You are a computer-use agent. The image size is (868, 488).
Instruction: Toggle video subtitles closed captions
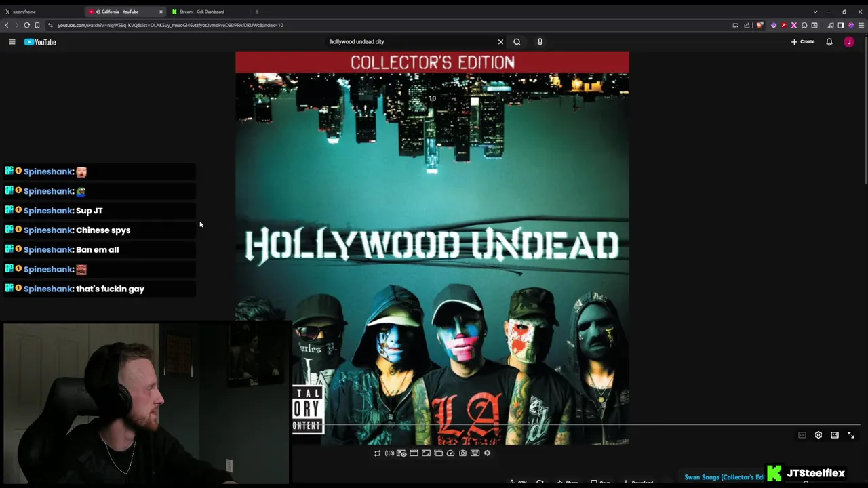tap(802, 435)
